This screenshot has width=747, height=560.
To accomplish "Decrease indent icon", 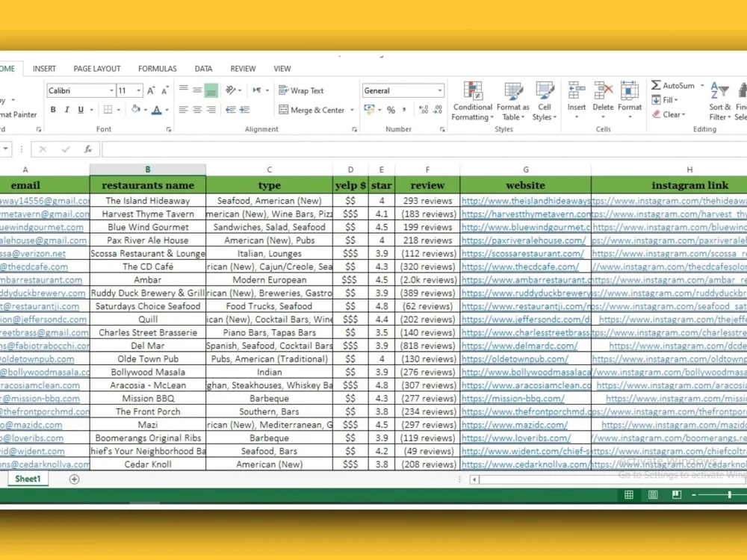I will click(x=231, y=110).
